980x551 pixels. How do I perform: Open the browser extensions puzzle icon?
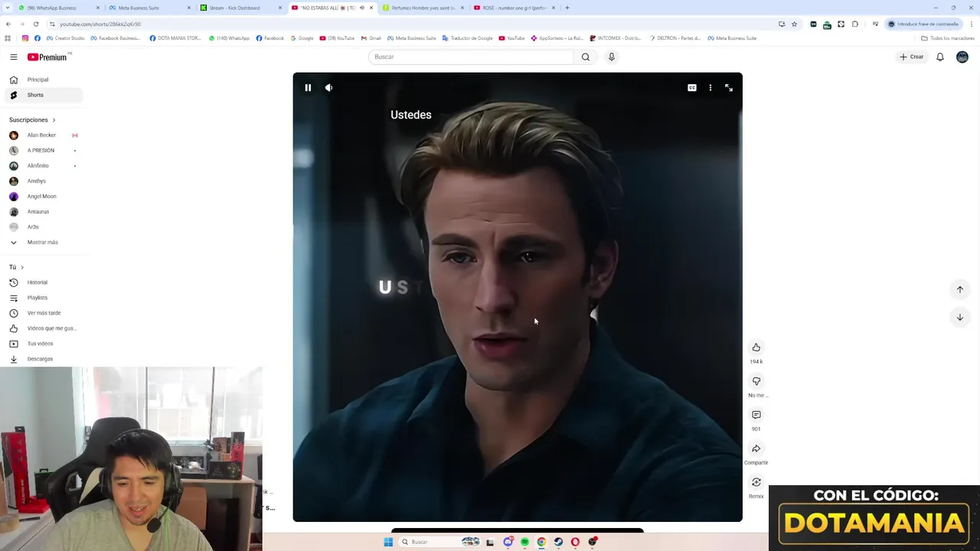(x=855, y=24)
